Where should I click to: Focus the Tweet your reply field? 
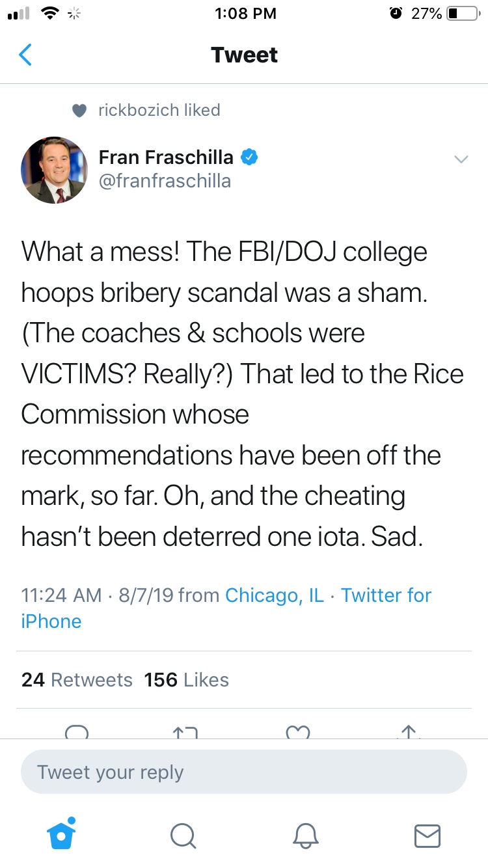click(x=244, y=772)
